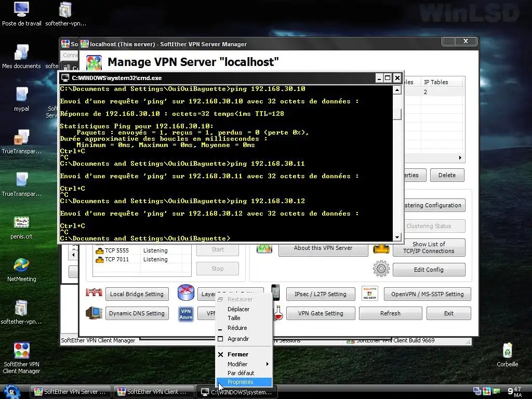
Task: Select the mypal desktop icon
Action: 21,99
